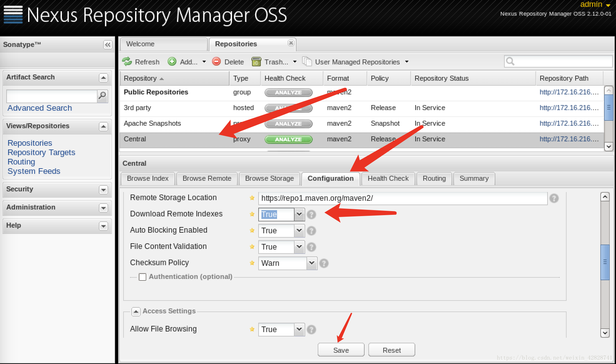Open the Routing link in sidebar
Screen dimensions: 616x364
click(21, 162)
